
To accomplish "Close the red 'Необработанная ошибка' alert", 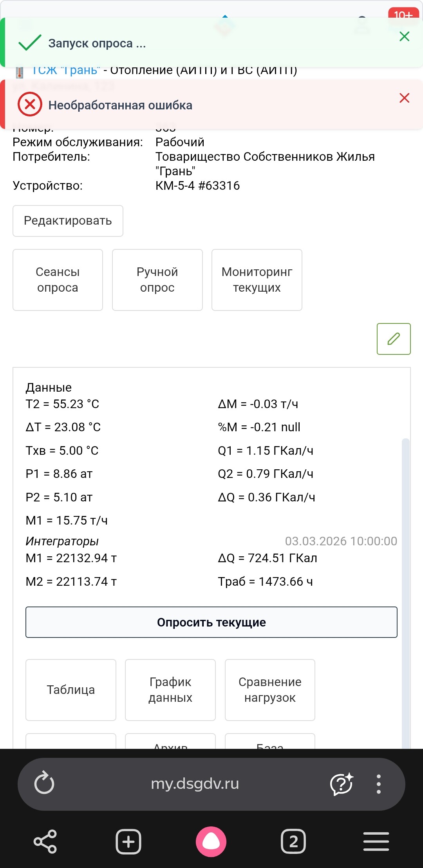I will [404, 98].
